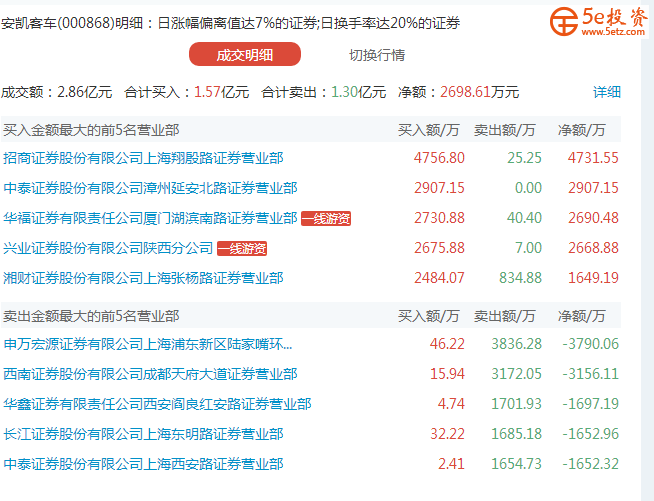Select the 成交明细 tab

245,54
